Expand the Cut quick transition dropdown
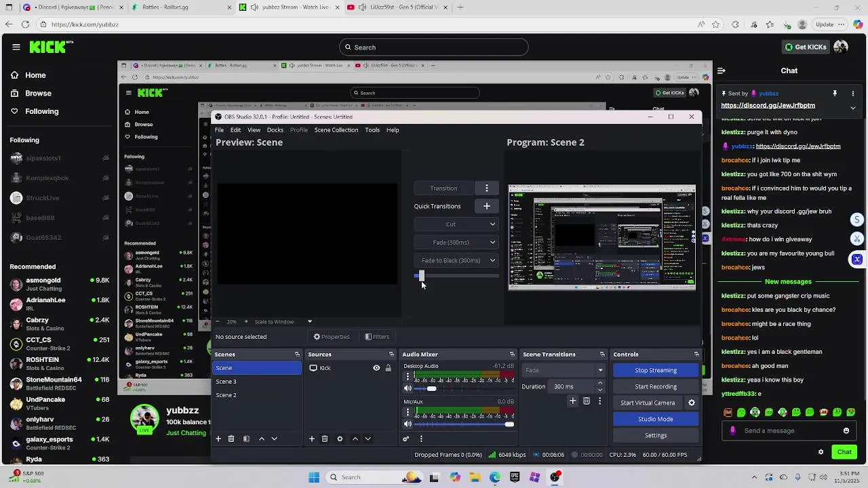The height and width of the screenshot is (488, 868). pyautogui.click(x=493, y=224)
